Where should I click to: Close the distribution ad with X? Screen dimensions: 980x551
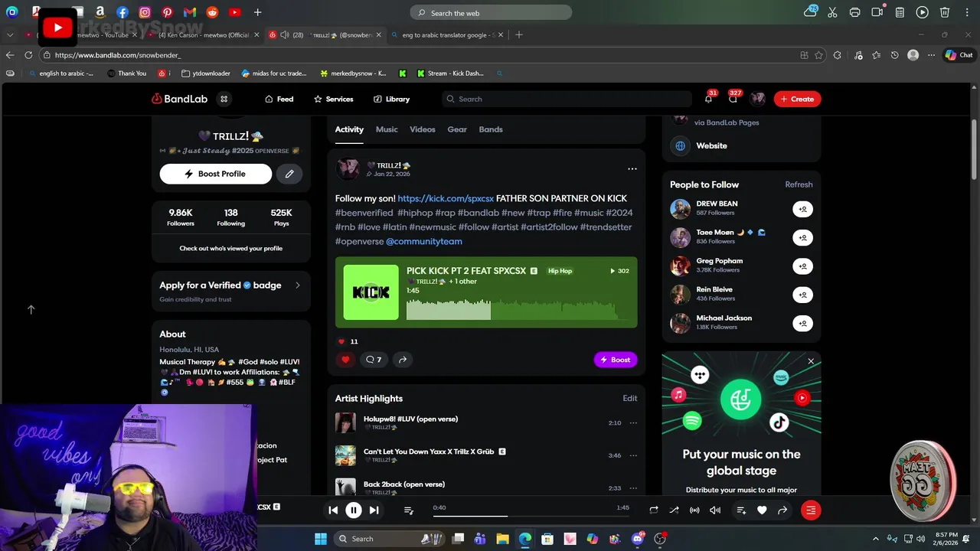tap(811, 361)
